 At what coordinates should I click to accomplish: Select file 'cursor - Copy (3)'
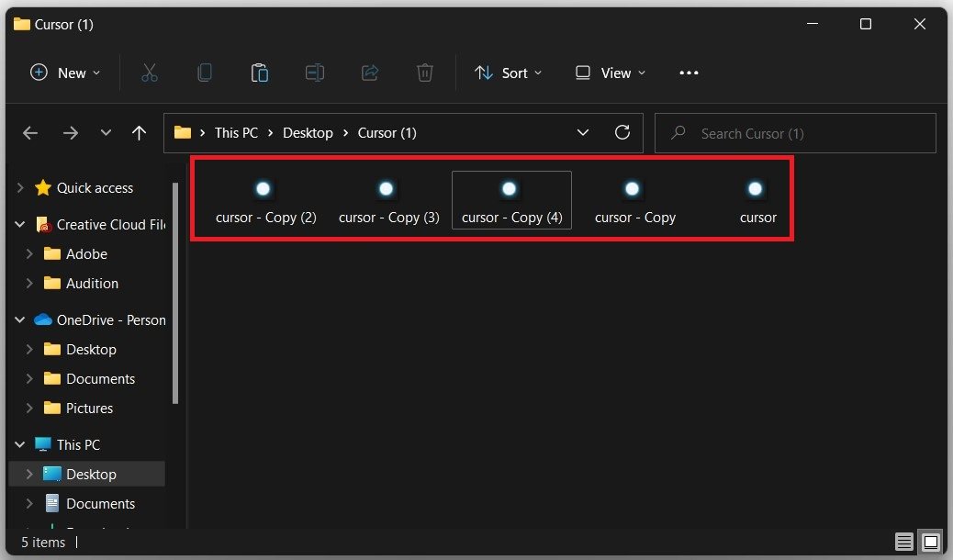pyautogui.click(x=389, y=201)
